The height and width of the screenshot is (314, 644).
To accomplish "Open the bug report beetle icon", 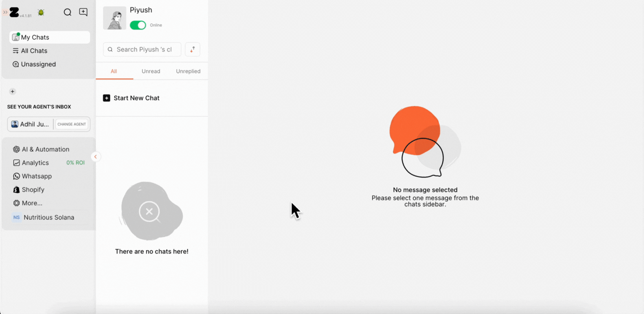I will (x=41, y=12).
